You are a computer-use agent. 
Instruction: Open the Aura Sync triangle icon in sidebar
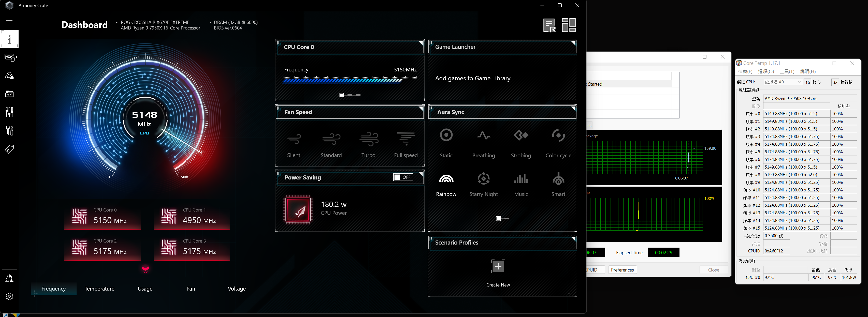(9, 76)
